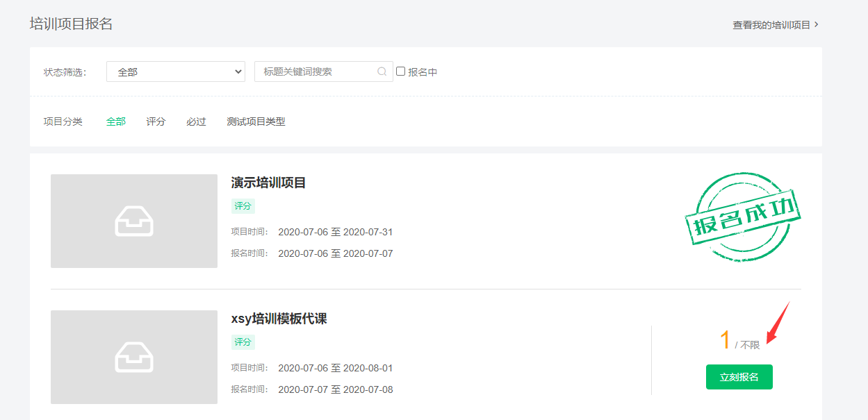Click the 培训项目报名 page heading
This screenshot has height=420, width=868.
point(71,24)
